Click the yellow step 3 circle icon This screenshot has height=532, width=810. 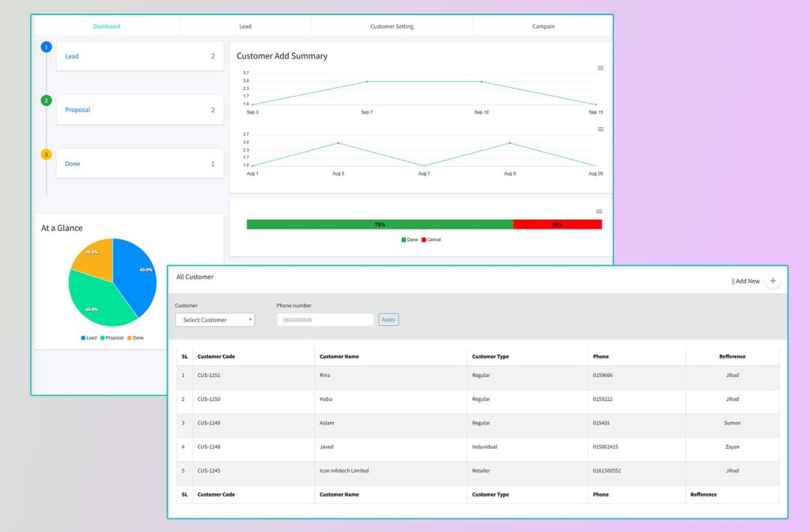click(47, 154)
